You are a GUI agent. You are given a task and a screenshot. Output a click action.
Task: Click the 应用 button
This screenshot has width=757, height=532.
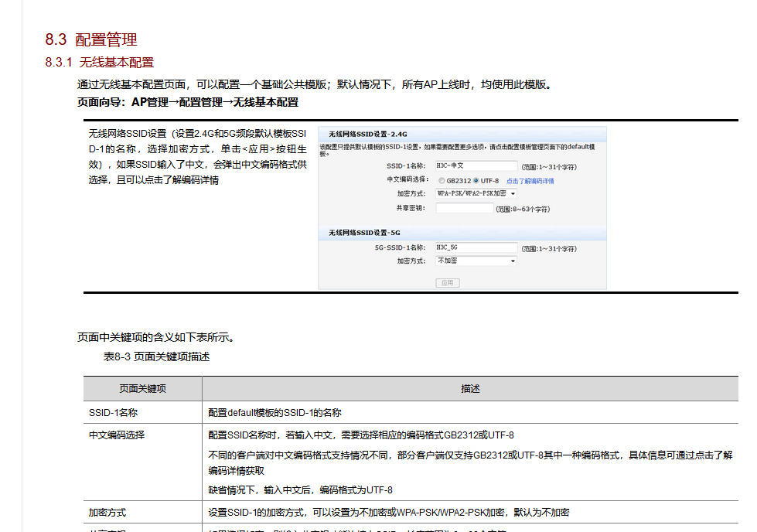pos(448,283)
